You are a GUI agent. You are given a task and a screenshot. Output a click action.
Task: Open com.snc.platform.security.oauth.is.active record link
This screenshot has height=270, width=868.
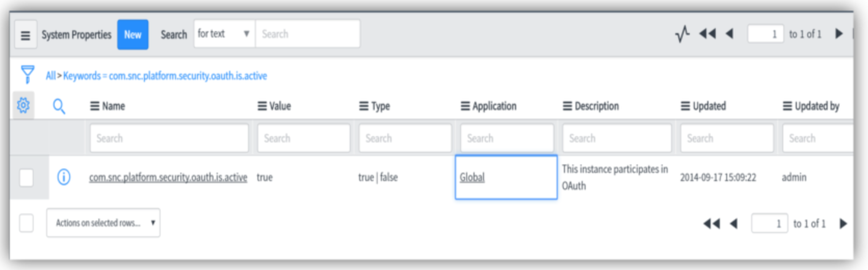[x=168, y=177]
